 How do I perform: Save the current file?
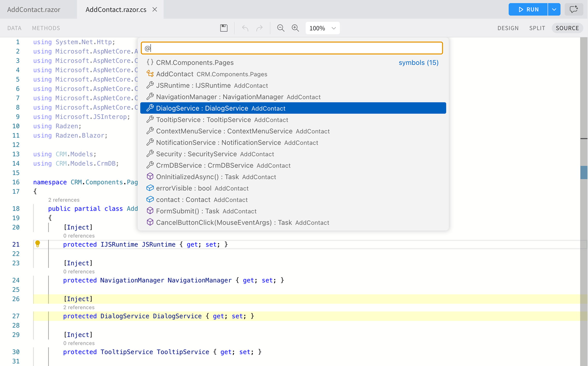pos(223,28)
